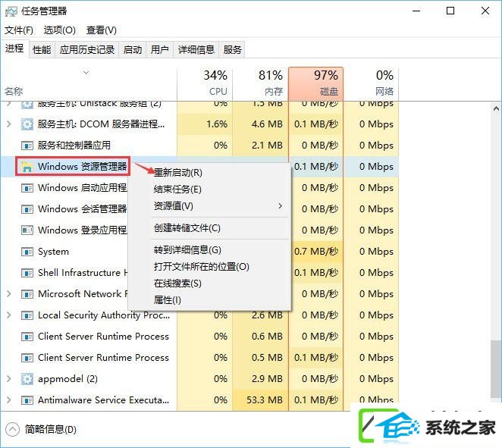Click the 服务主机: DCOM gear icon

pyautogui.click(x=27, y=124)
